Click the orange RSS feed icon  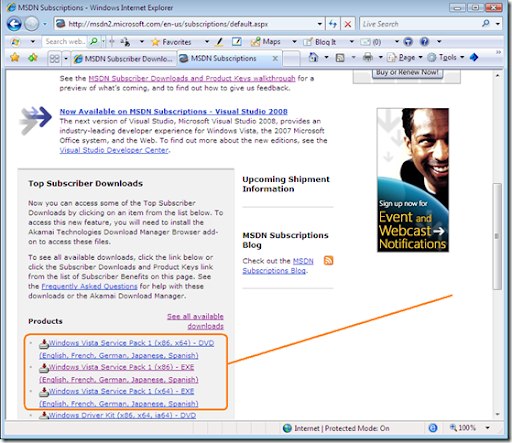328,260
